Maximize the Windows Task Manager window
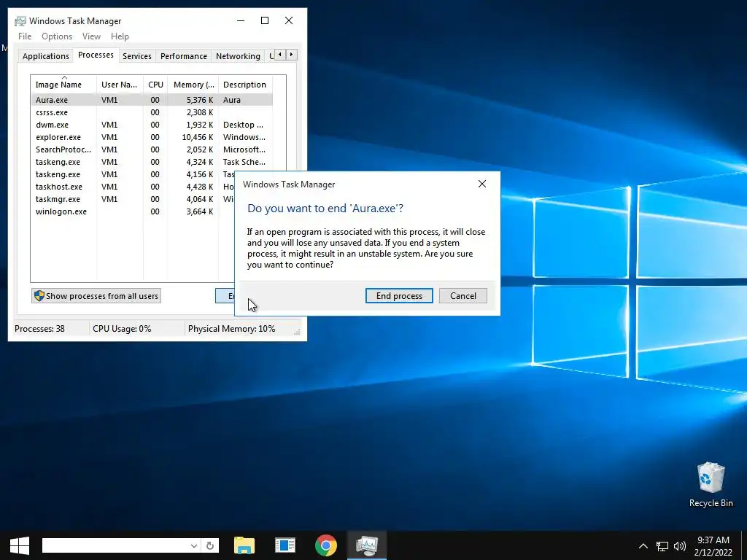This screenshot has height=560, width=747. point(265,20)
